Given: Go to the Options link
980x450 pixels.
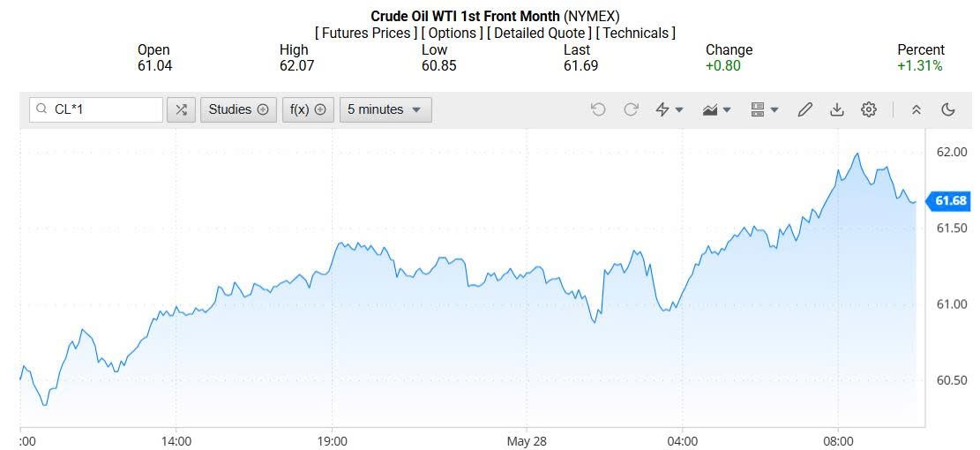Looking at the screenshot, I should [451, 33].
